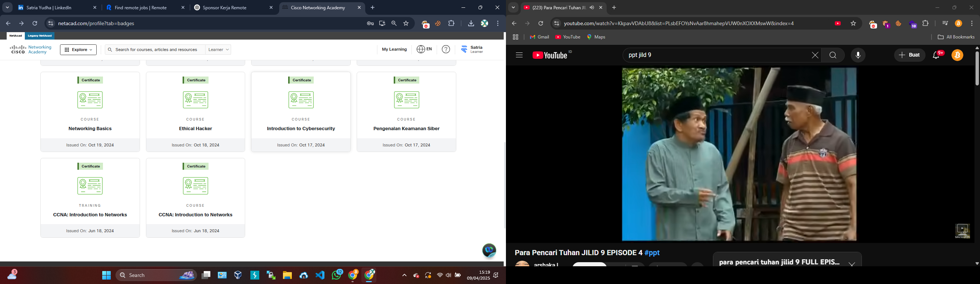Viewport: 980px width, 284px height.
Task: Start YouTube voice search microphone
Action: 858,55
